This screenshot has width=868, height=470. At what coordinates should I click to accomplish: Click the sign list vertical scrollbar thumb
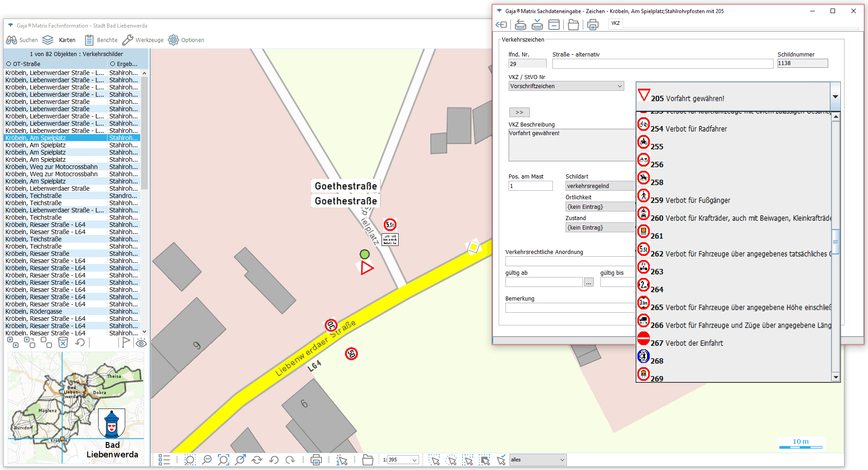click(835, 241)
